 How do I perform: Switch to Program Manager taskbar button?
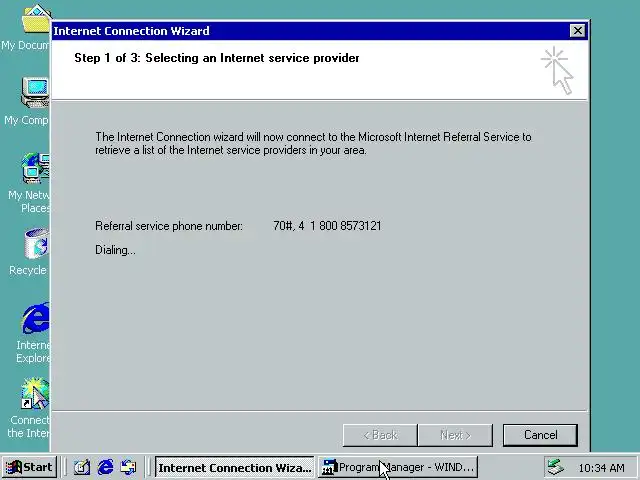(x=398, y=467)
